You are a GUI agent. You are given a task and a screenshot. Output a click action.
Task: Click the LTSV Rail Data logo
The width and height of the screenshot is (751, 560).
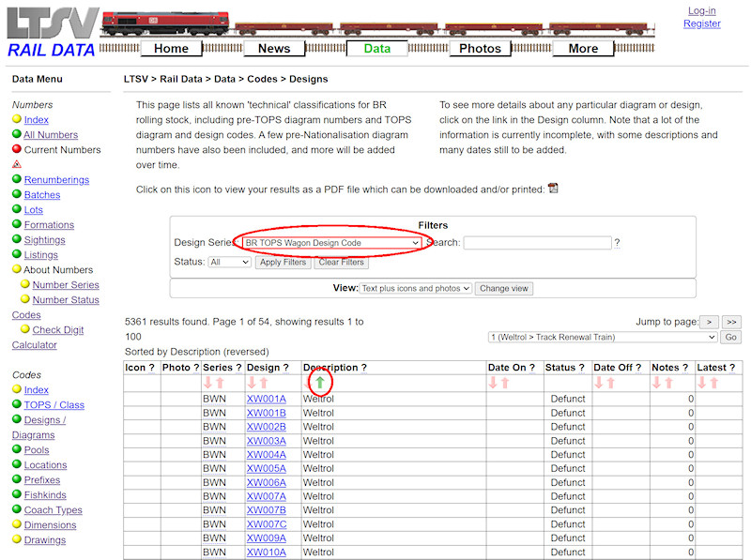pyautogui.click(x=52, y=33)
